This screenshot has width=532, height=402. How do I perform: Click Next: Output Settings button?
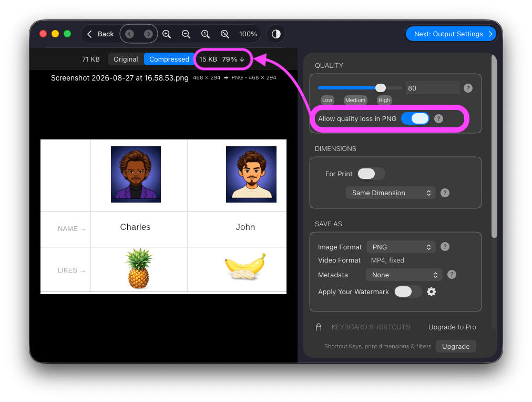(451, 34)
